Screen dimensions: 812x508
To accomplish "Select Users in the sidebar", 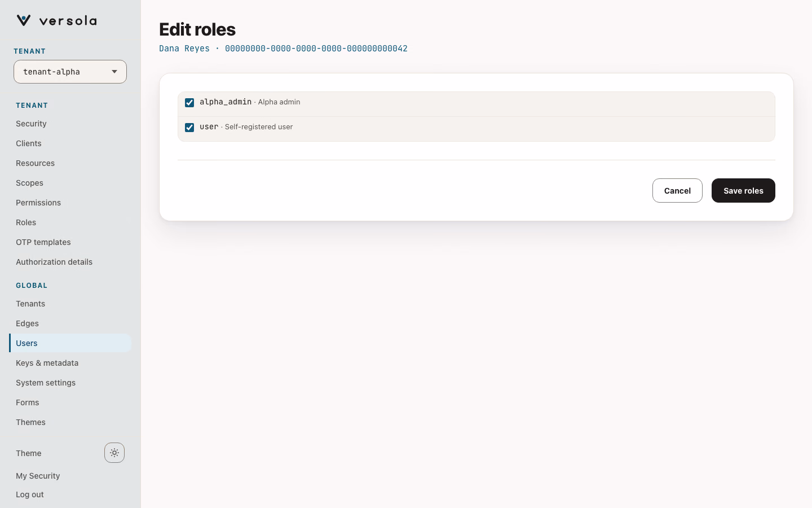I will pyautogui.click(x=70, y=343).
